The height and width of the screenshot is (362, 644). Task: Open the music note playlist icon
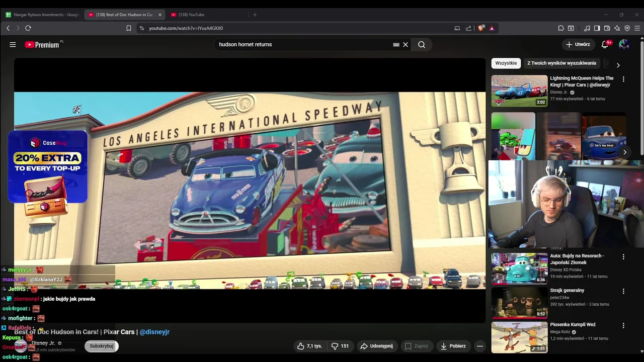click(587, 28)
